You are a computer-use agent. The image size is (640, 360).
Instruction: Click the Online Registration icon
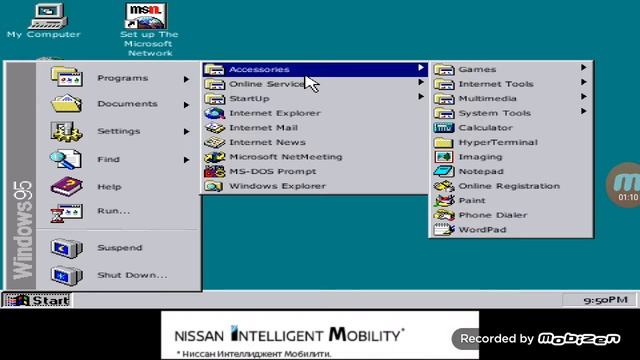click(444, 186)
